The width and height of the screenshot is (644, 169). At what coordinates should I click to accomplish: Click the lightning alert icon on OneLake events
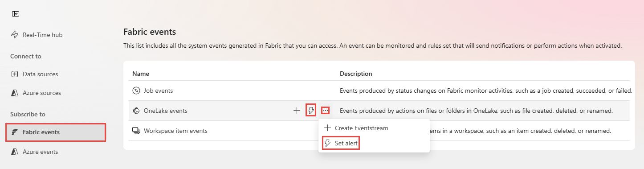pos(311,110)
